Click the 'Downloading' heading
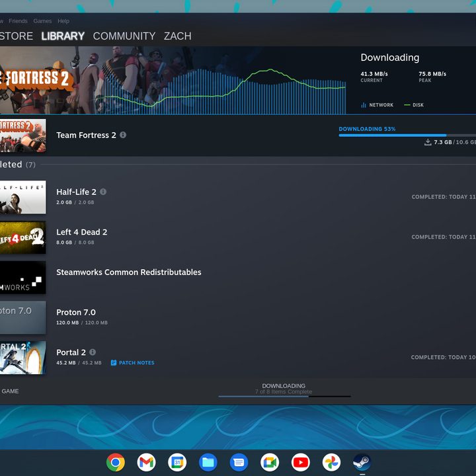The width and height of the screenshot is (476, 476). coord(390,58)
